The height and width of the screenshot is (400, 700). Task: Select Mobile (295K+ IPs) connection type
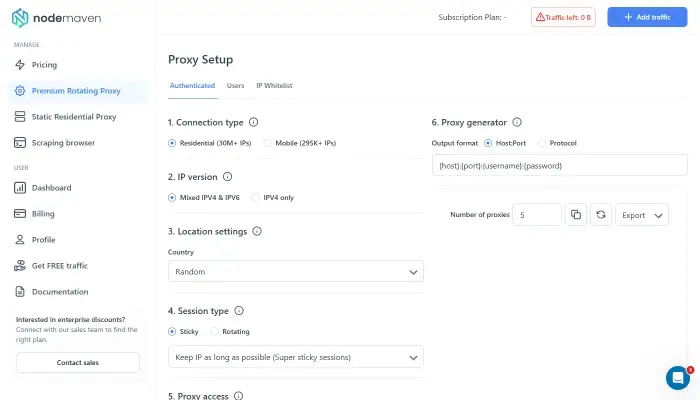[268, 143]
